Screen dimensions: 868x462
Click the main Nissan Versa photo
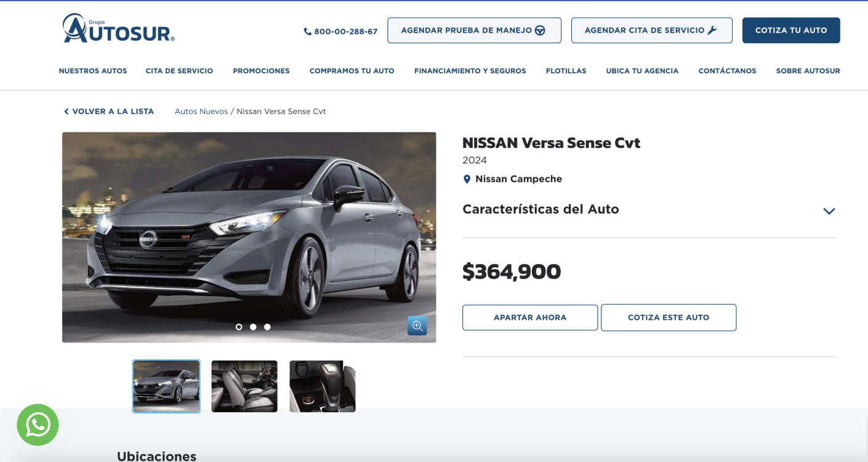[x=249, y=237]
